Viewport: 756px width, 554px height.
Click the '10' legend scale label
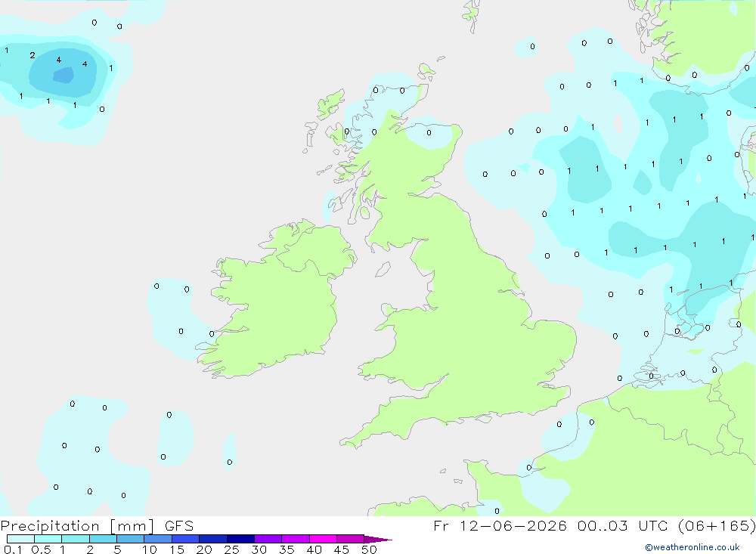pyautogui.click(x=150, y=549)
